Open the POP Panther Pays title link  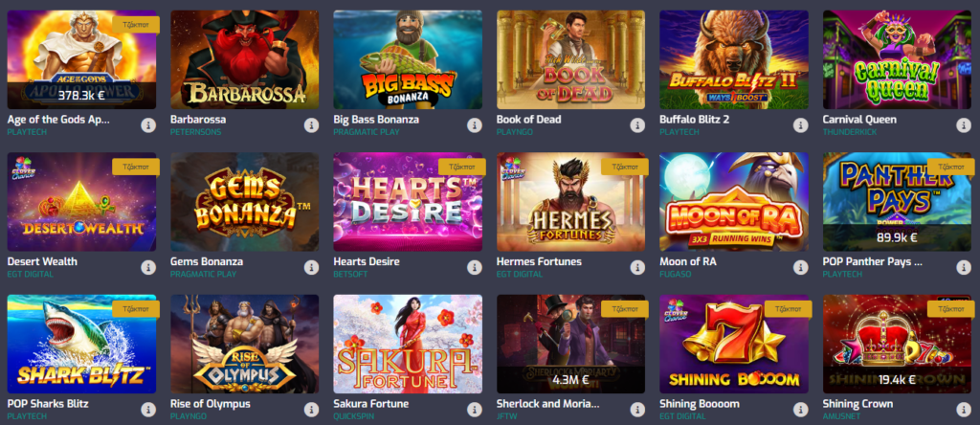[873, 261]
